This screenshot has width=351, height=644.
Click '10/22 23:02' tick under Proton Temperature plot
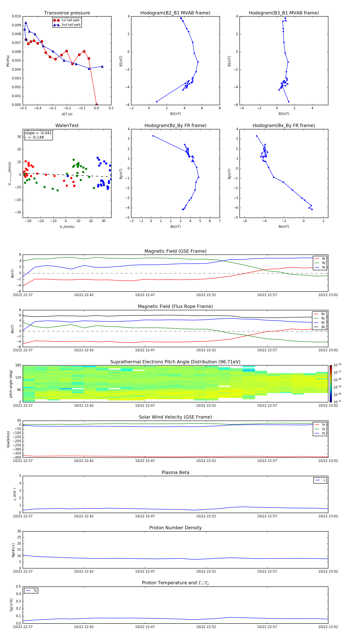tap(328, 627)
